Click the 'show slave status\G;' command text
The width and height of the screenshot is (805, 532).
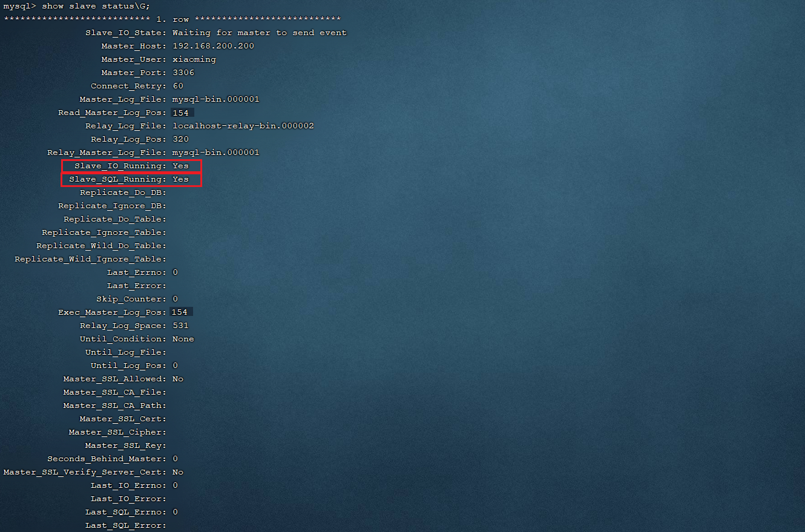(x=96, y=6)
